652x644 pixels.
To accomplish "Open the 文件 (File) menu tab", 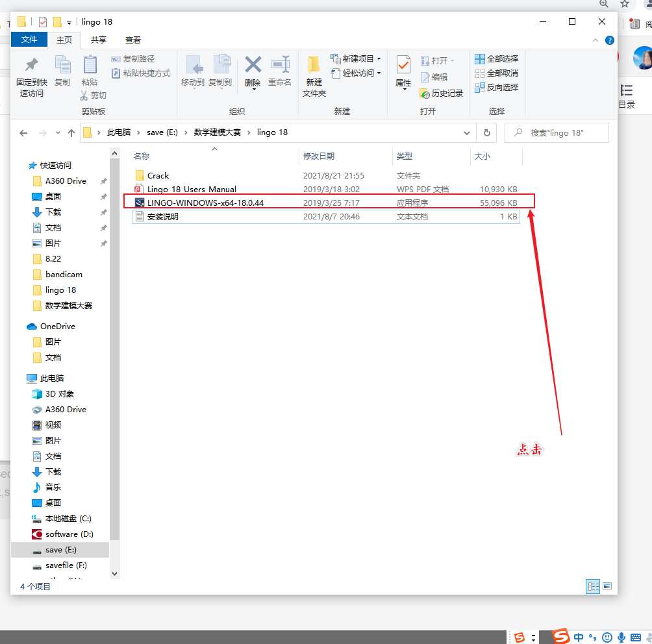I will 29,40.
